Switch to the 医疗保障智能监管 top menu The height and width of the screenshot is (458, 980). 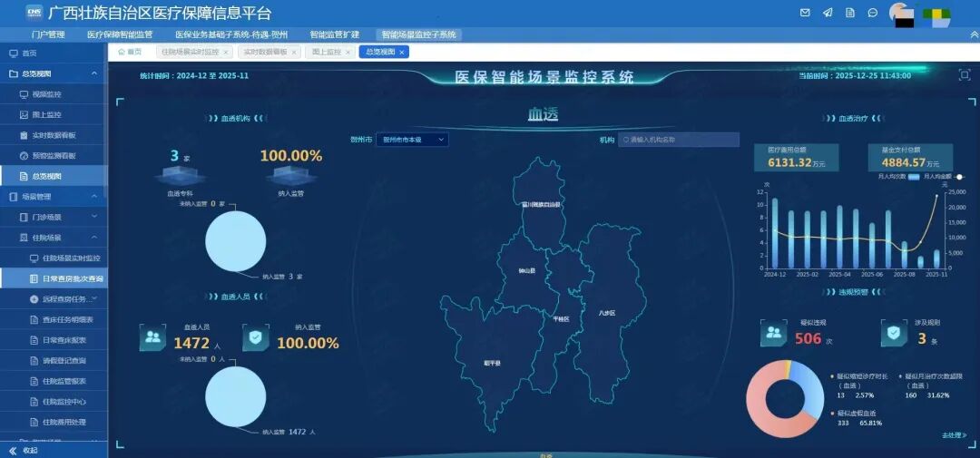coord(120,34)
